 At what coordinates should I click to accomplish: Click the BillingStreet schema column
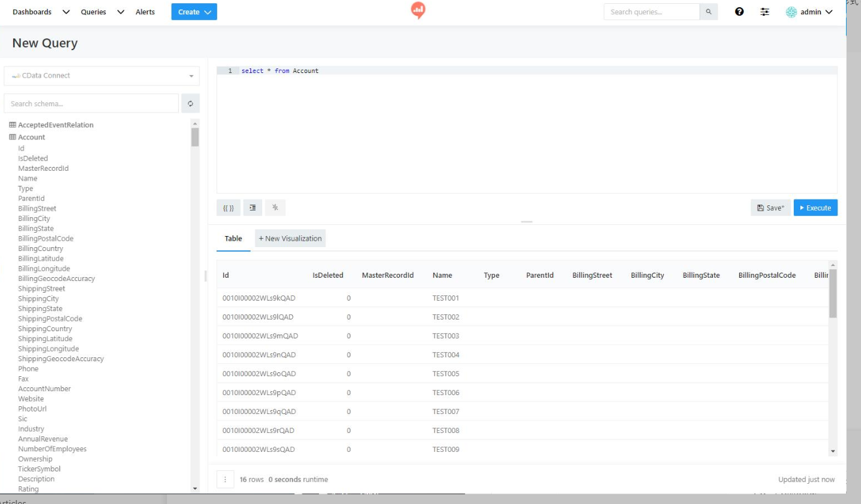pos(37,209)
